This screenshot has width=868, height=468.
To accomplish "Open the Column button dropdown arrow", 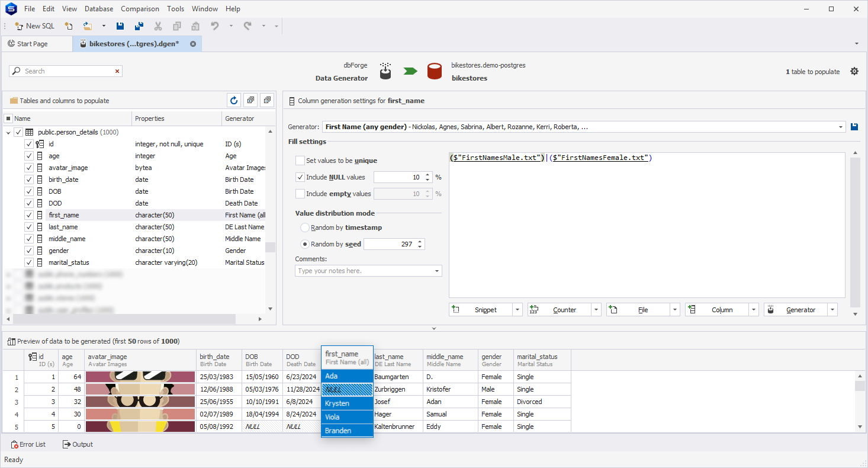I will coord(753,310).
